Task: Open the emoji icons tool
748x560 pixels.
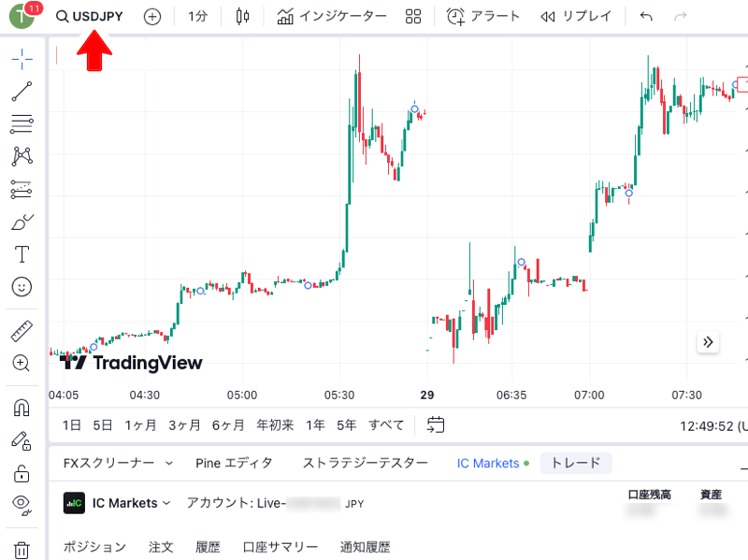Action: point(22,287)
